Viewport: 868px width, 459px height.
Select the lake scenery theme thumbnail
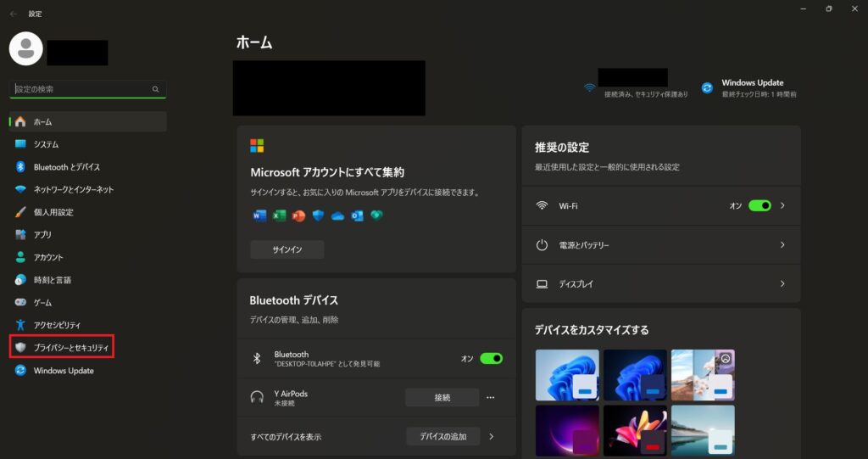click(703, 431)
